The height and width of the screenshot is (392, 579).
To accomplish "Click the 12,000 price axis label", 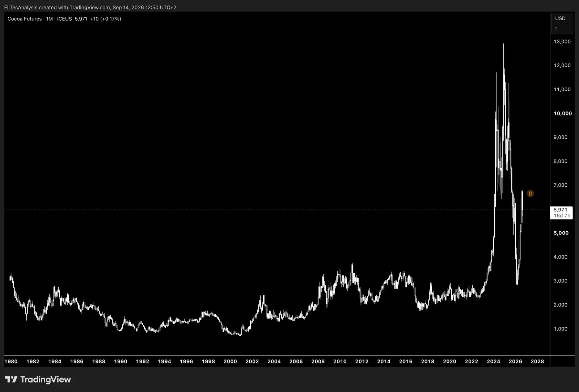I will 562,66.
